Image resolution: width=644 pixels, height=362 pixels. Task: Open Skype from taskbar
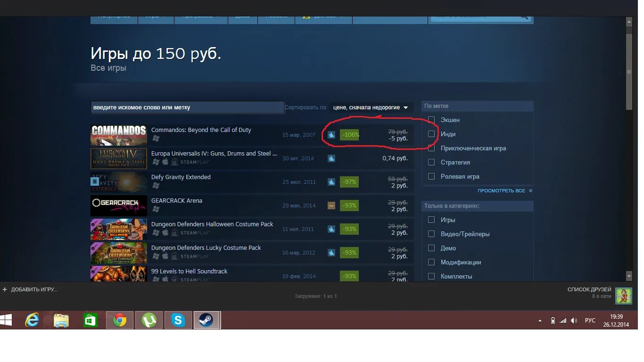[178, 321]
